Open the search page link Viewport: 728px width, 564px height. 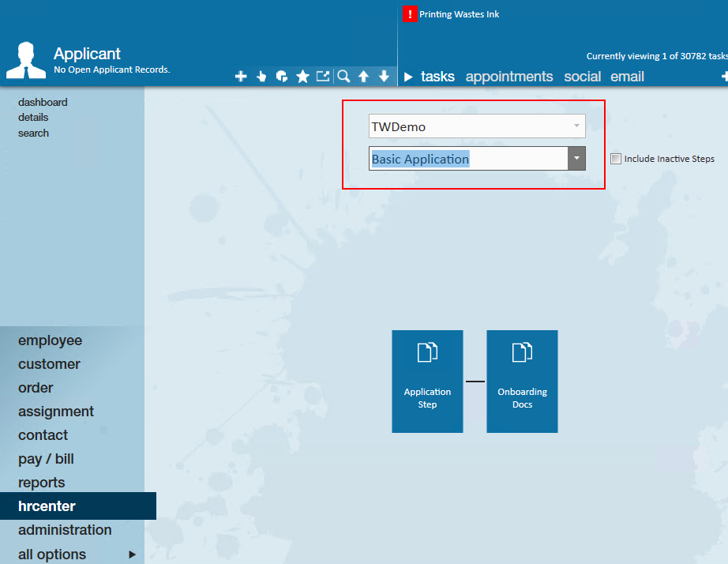pos(33,133)
